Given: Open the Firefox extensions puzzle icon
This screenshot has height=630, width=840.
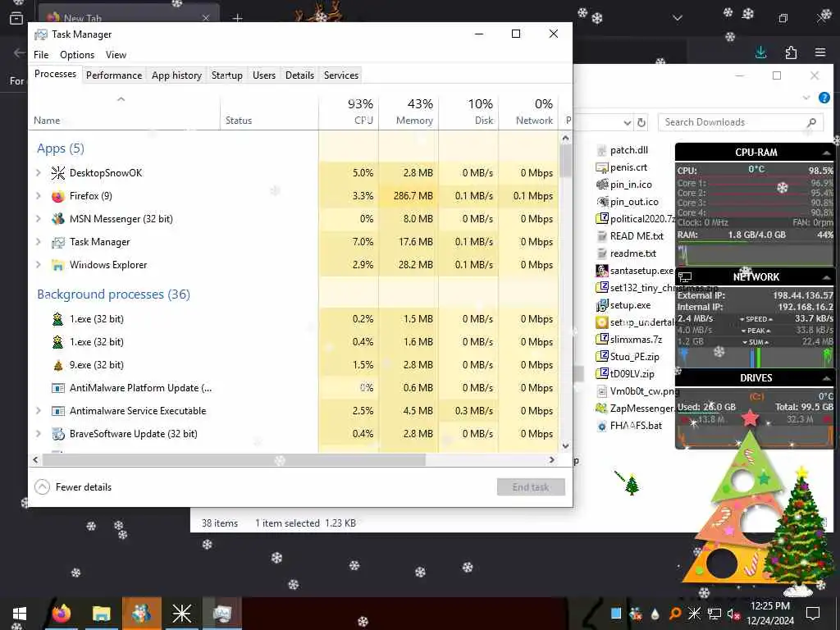Looking at the screenshot, I should coord(791,52).
